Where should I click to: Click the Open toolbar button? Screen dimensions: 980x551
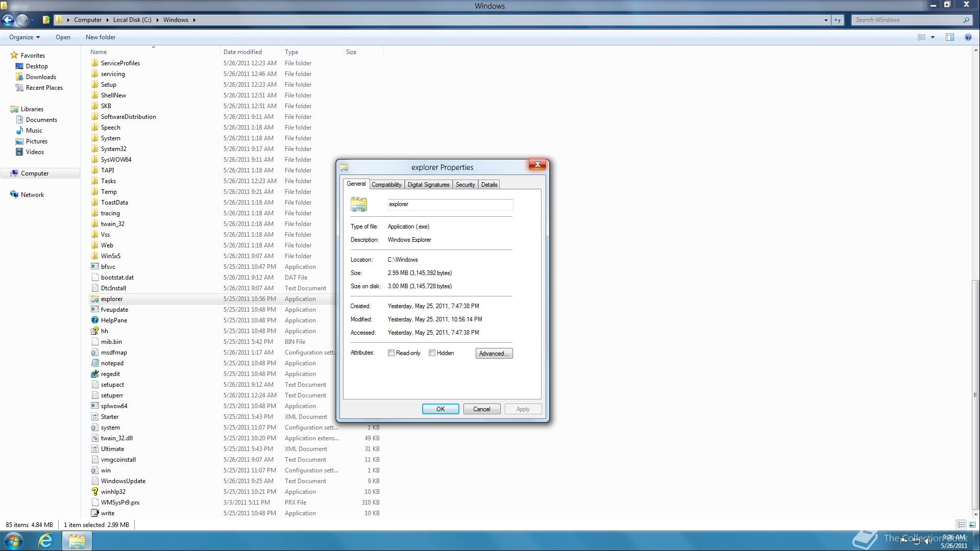click(63, 37)
